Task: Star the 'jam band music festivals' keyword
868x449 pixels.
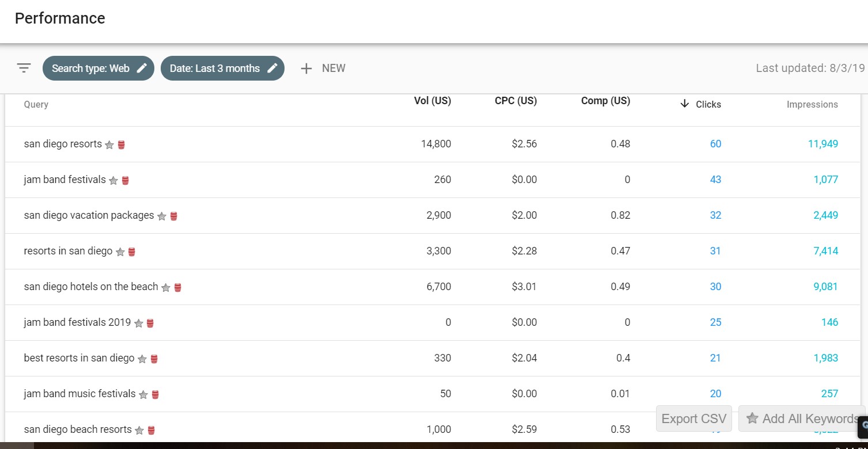Action: pyautogui.click(x=142, y=395)
